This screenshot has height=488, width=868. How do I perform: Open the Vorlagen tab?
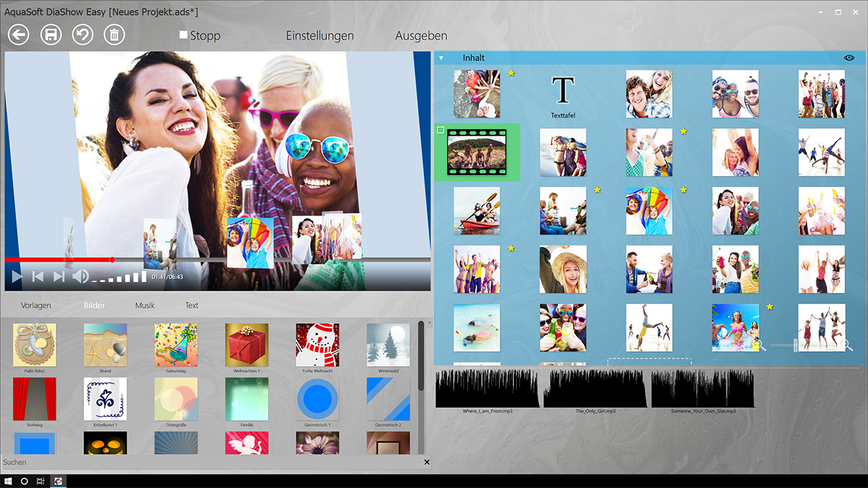[x=36, y=306]
